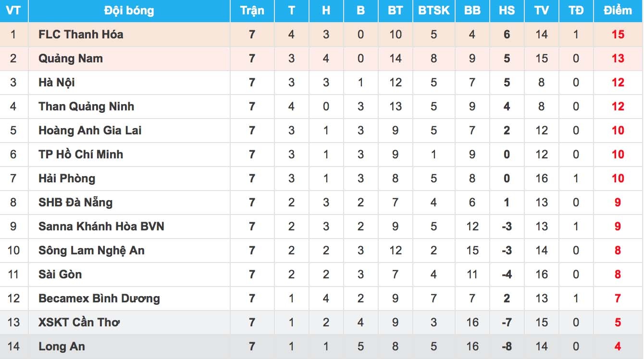Open Hoàng Anh Gia Lai team

(x=90, y=131)
